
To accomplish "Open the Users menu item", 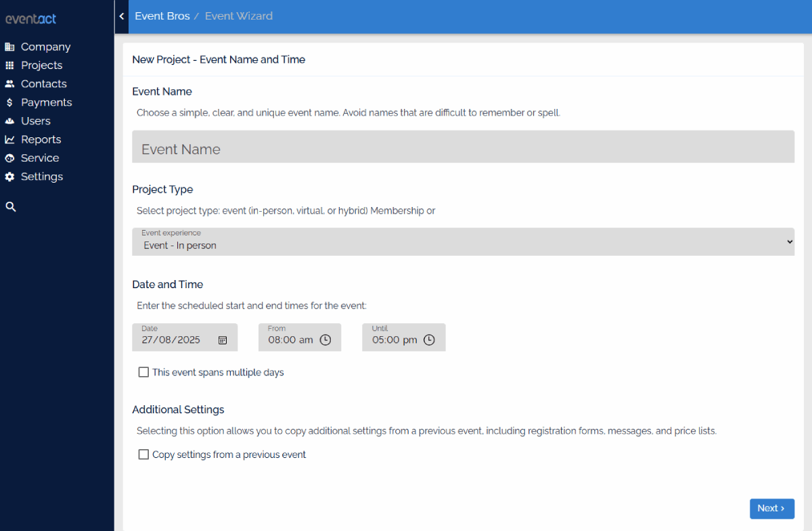I will [x=35, y=121].
